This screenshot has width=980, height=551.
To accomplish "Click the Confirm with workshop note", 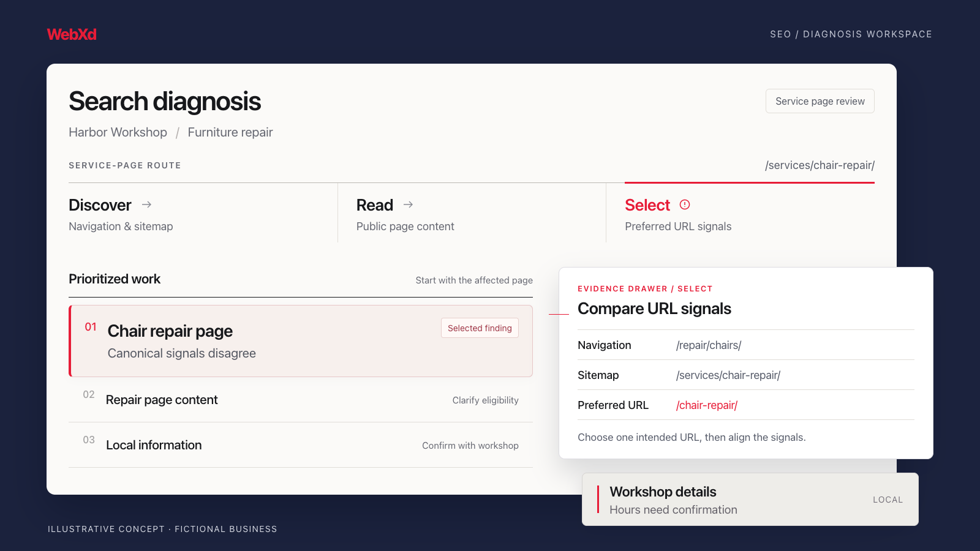I will (x=470, y=446).
